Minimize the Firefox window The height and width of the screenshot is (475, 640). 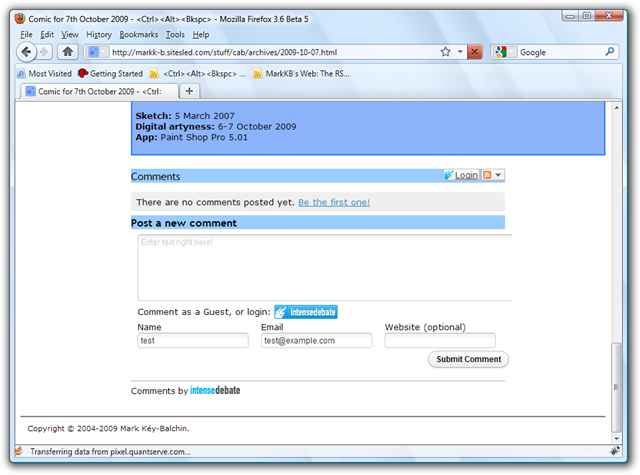(x=570, y=16)
